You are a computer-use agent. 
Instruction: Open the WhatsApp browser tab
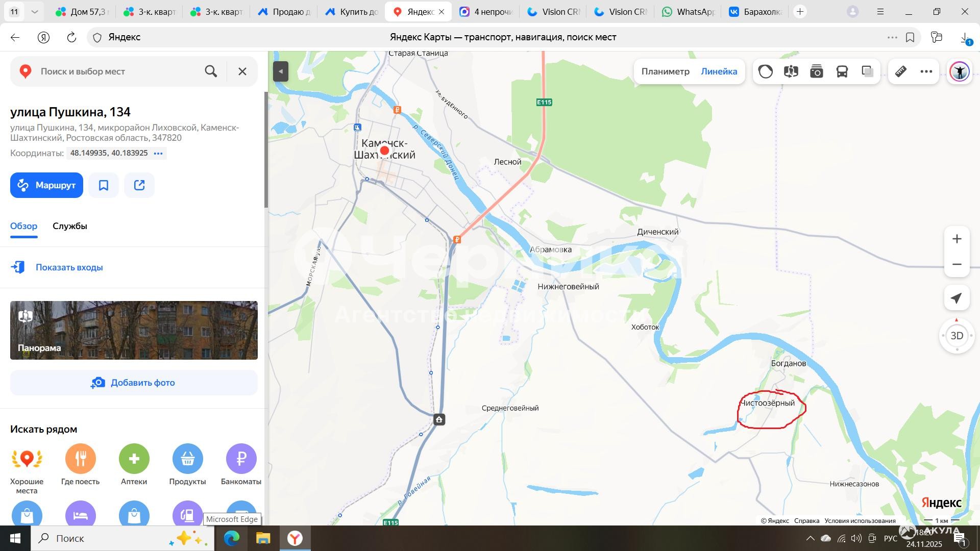click(688, 12)
